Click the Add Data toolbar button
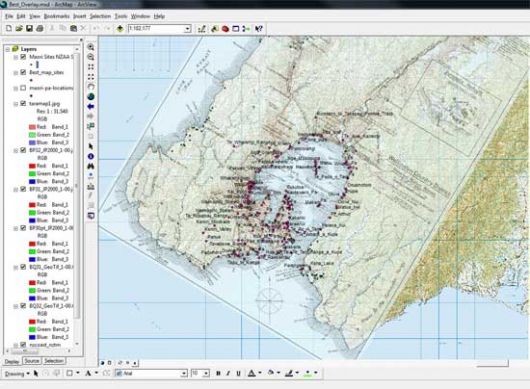 pyautogui.click(x=120, y=29)
